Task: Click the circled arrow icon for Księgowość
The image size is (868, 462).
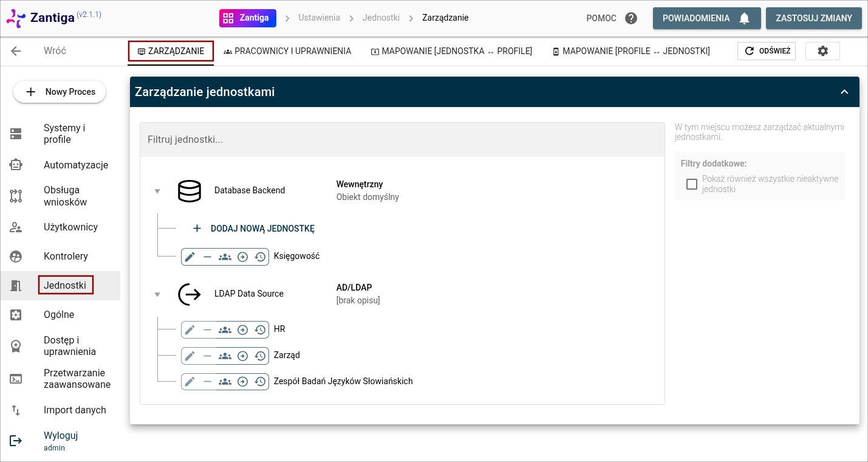Action: 242,257
